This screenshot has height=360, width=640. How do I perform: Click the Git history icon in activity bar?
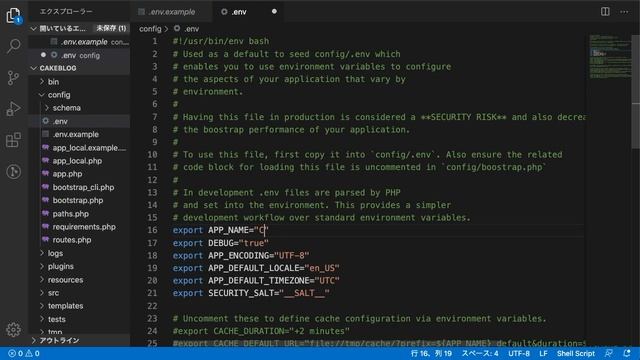[x=13, y=171]
